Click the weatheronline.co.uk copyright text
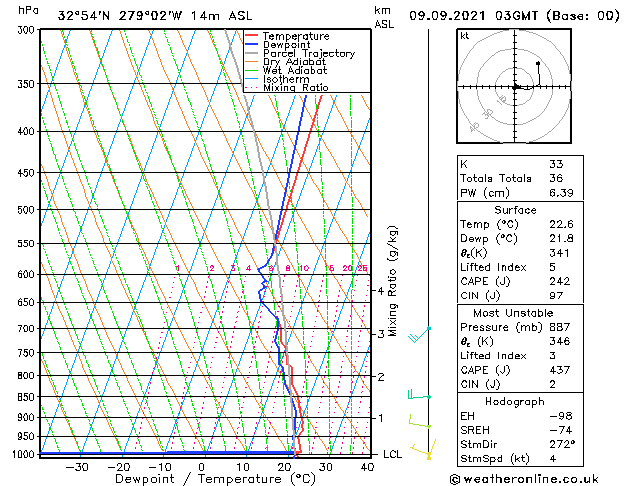This screenshot has width=629, height=486. (x=524, y=479)
